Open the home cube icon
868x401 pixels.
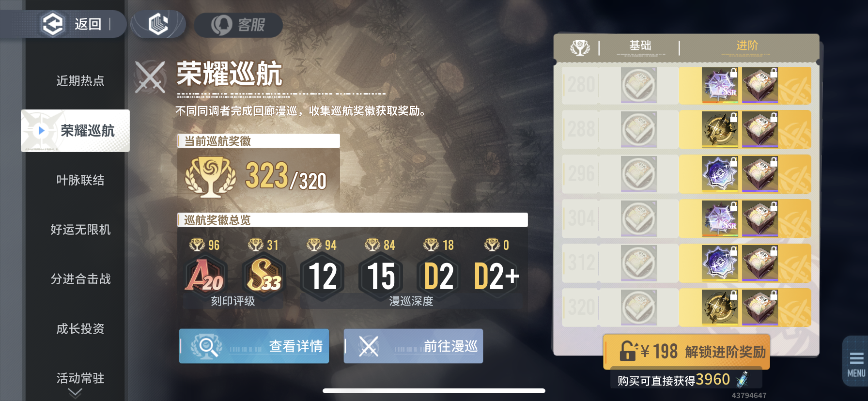[158, 24]
